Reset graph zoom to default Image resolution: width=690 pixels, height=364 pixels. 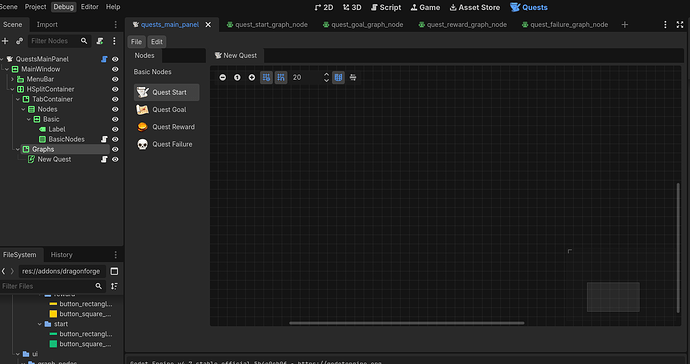(237, 77)
